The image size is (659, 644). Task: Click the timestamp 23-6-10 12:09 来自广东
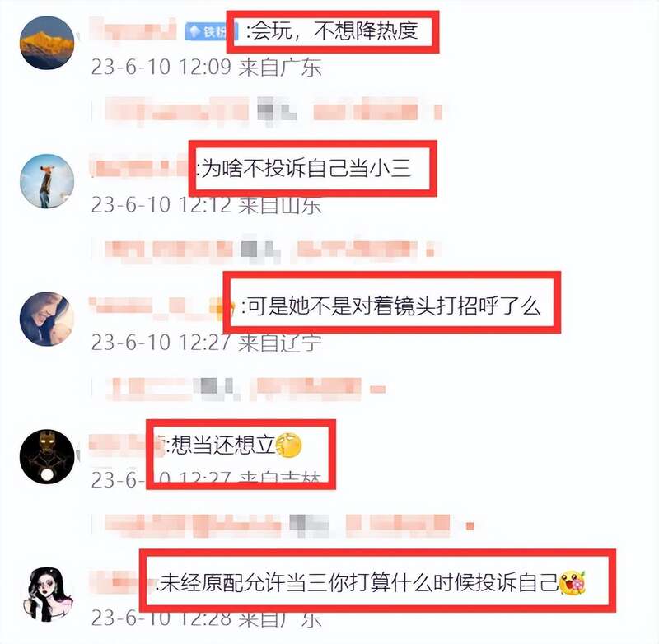point(207,68)
